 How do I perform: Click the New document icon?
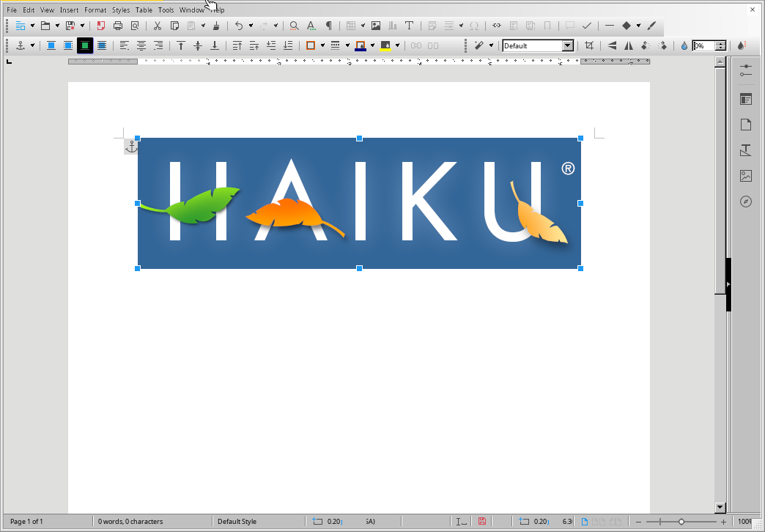click(x=21, y=26)
